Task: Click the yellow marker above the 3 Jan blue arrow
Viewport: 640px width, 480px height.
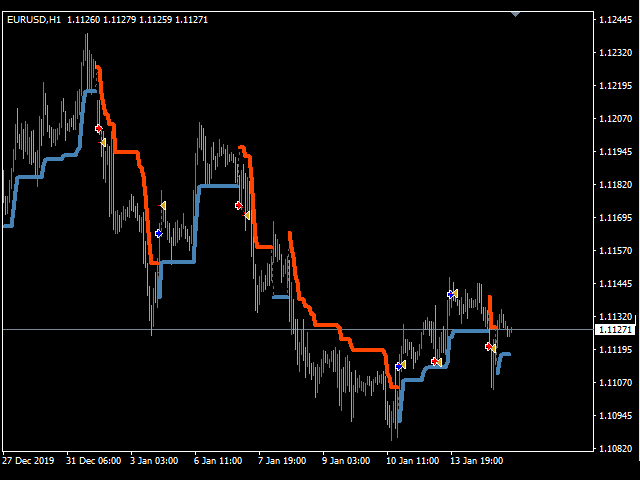Action: (x=162, y=205)
